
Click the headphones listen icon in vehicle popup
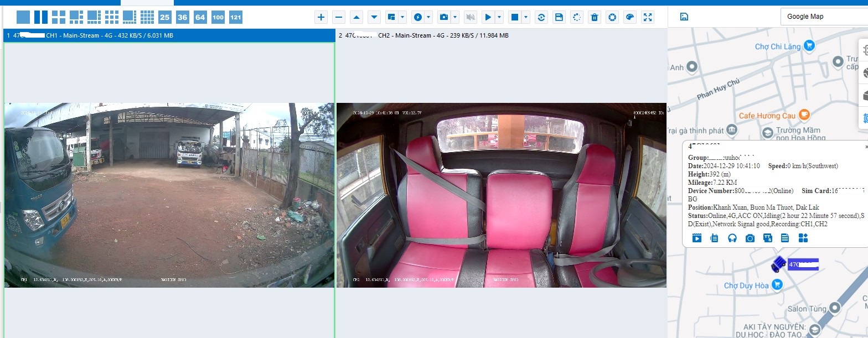(732, 238)
